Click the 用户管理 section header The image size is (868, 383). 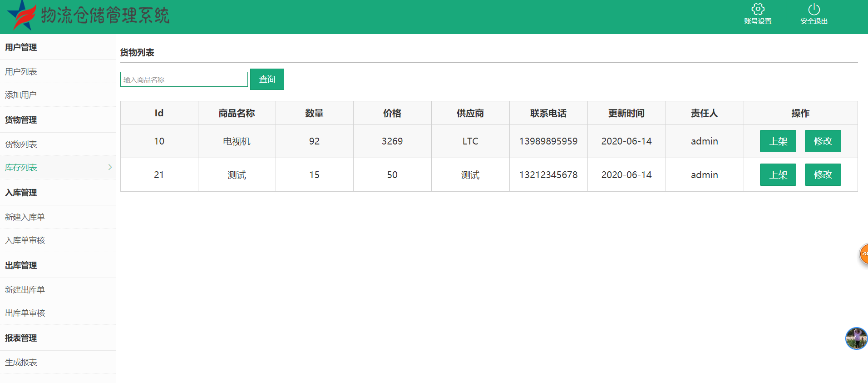(21, 47)
